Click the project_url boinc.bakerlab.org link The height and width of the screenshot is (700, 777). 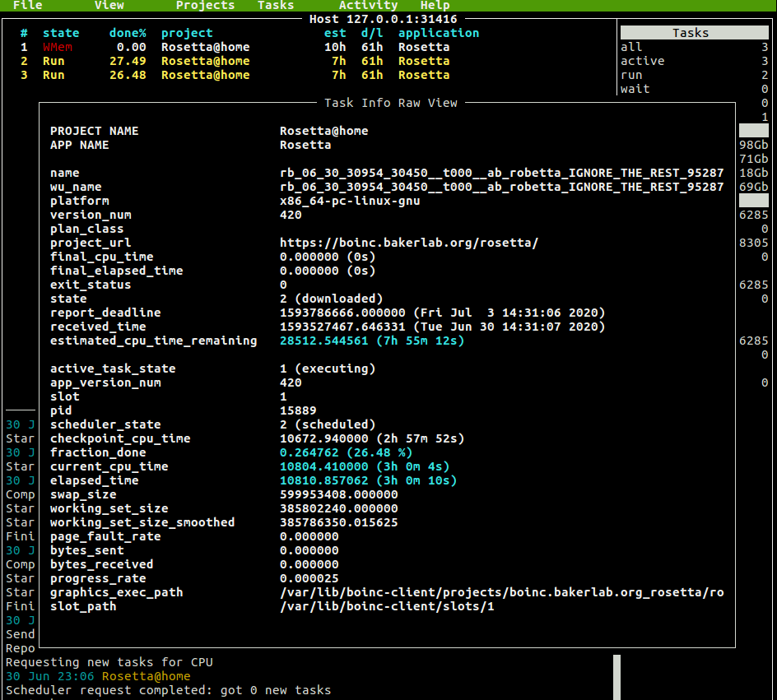pyautogui.click(x=409, y=243)
